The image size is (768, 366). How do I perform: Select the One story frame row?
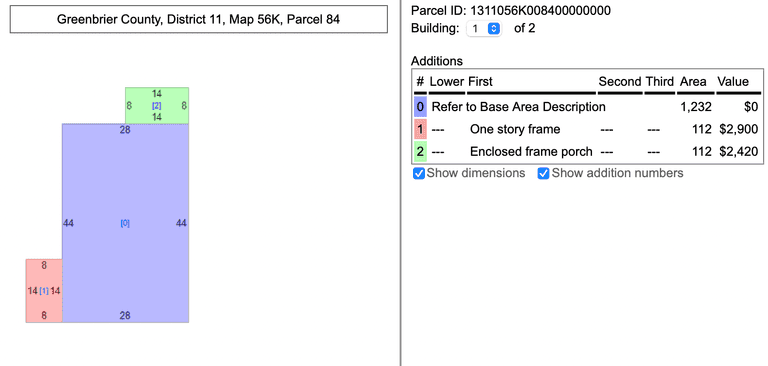(587, 129)
